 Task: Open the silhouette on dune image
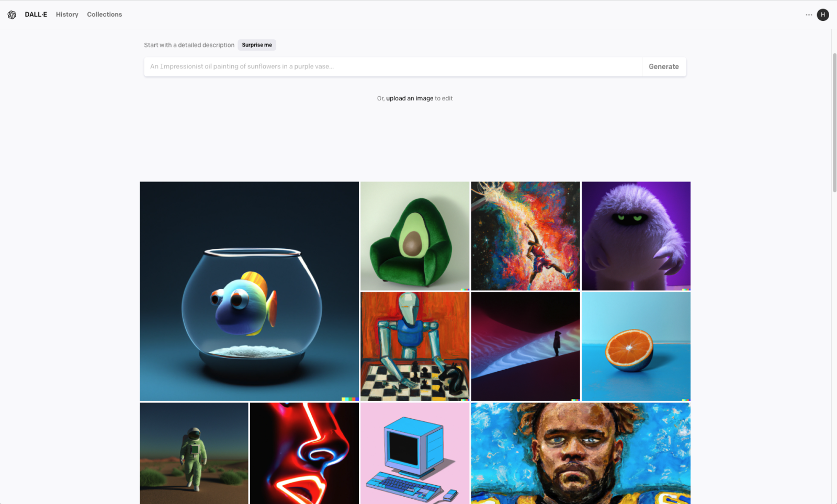525,347
